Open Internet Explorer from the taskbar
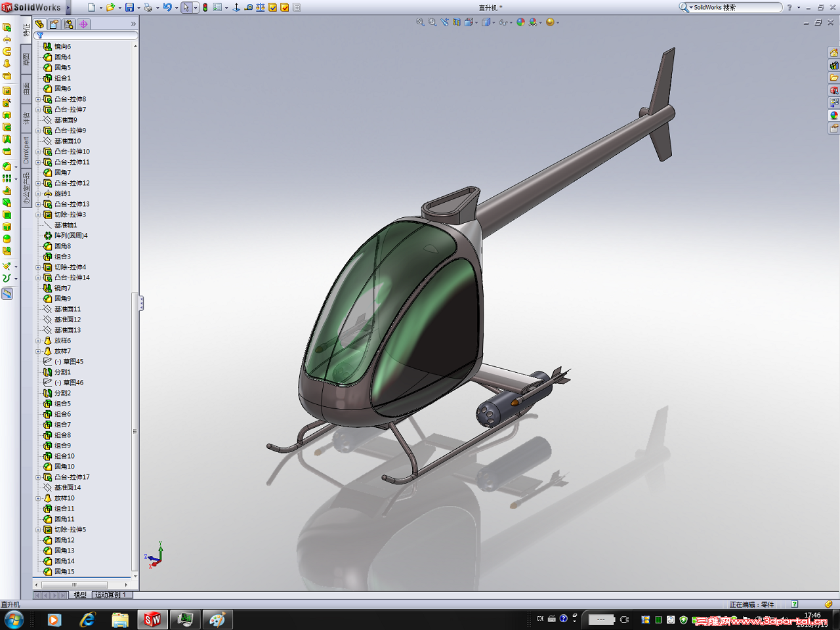This screenshot has height=630, width=840. [x=87, y=619]
